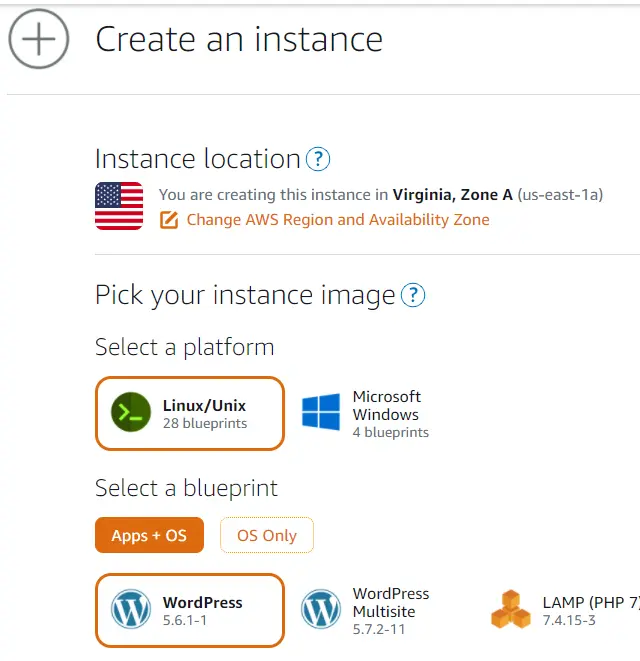The height and width of the screenshot is (661, 640).
Task: Click the 5.7.2-11 version text
Action: point(379,629)
